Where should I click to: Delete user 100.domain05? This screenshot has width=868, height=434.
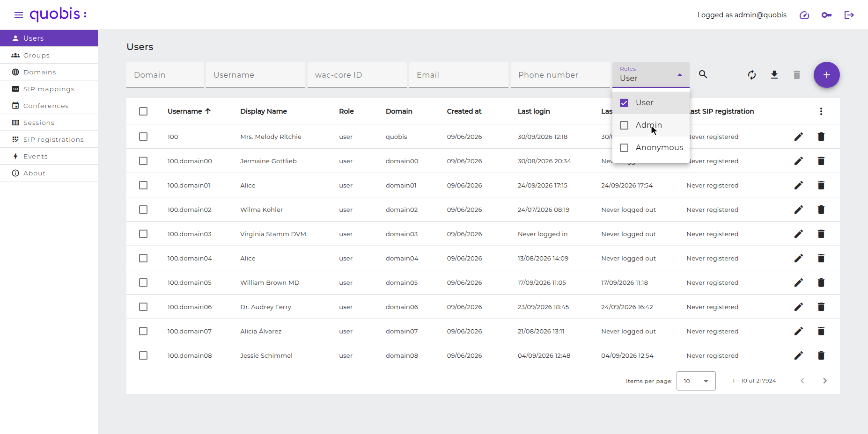pos(821,282)
